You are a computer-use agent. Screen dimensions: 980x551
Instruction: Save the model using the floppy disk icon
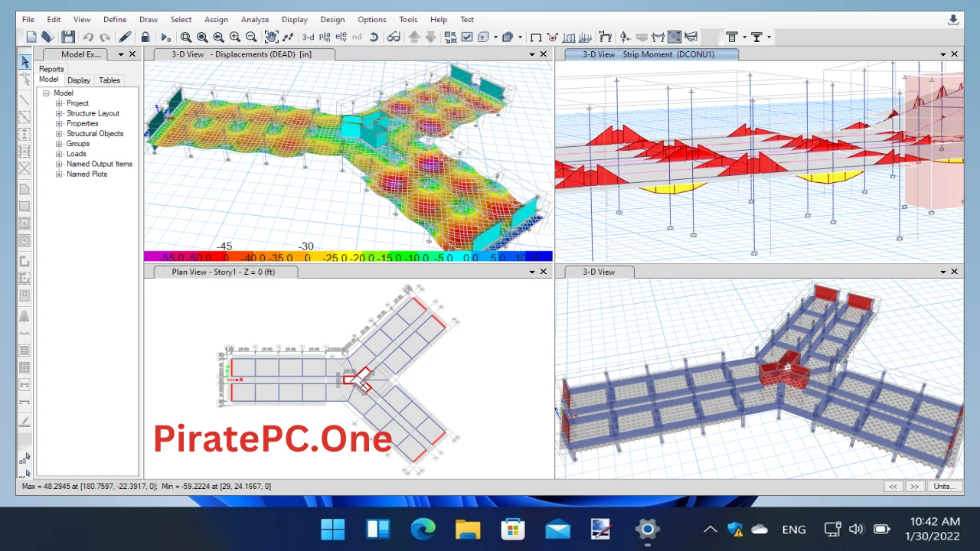tap(68, 37)
